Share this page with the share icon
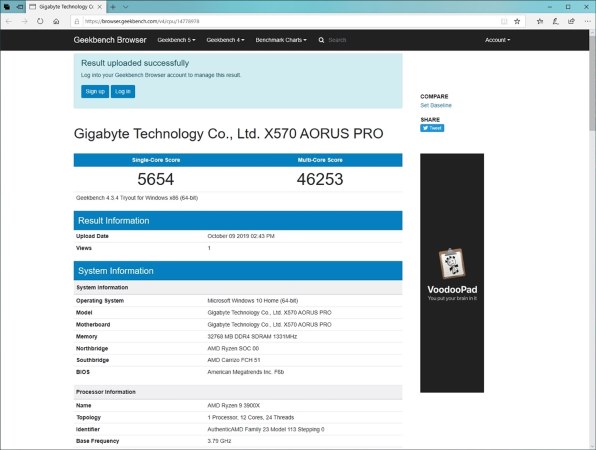Viewport: 596px width, 450px height. [571, 21]
